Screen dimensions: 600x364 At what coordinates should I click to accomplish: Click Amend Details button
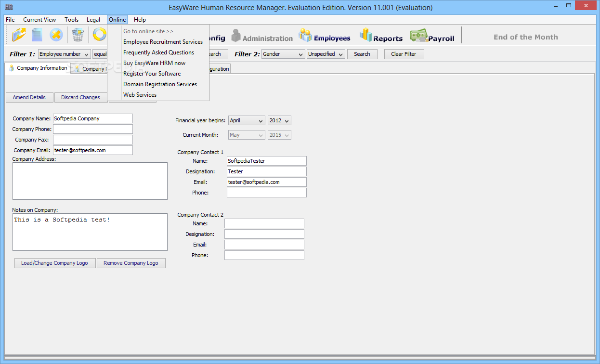(x=29, y=97)
